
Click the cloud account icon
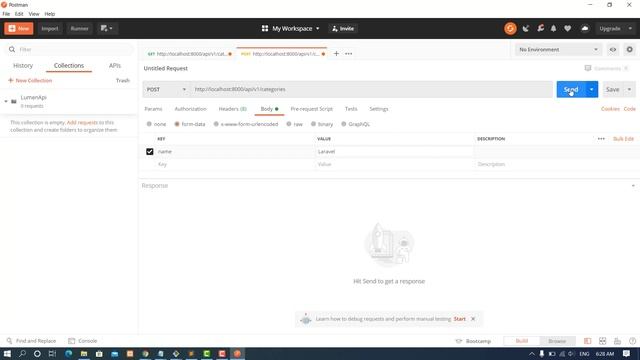(585, 29)
